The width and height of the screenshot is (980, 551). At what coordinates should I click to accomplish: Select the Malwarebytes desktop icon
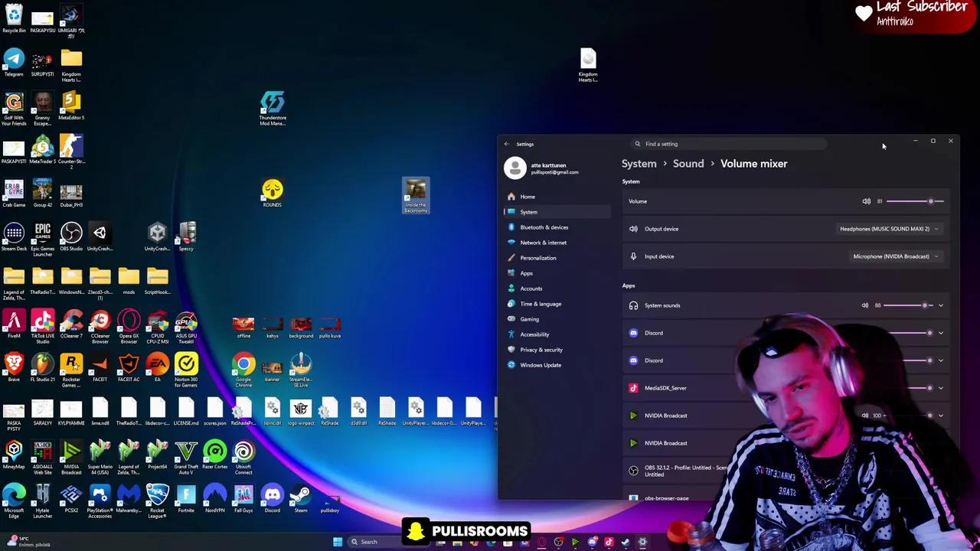tap(129, 499)
